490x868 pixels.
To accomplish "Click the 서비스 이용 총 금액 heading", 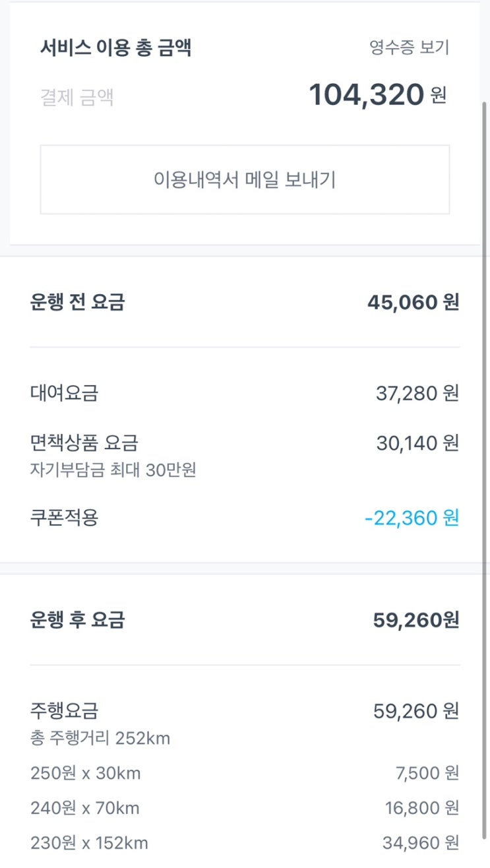I will pos(115,48).
